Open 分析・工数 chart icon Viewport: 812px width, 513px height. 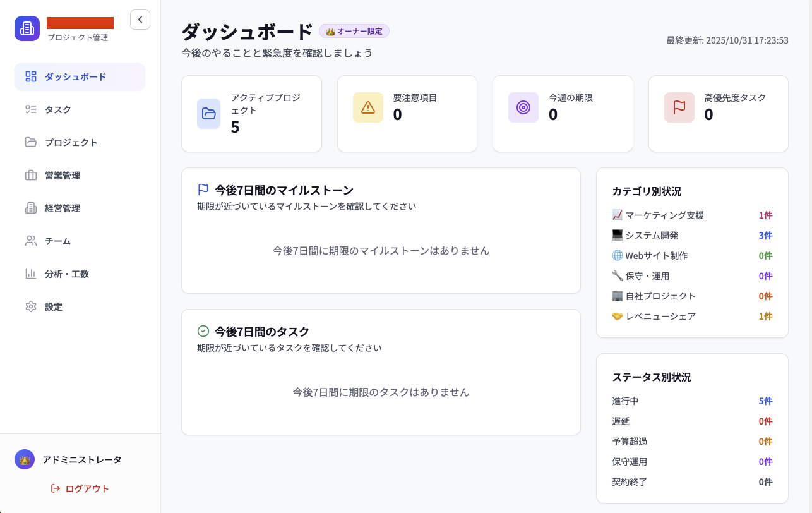tap(30, 274)
